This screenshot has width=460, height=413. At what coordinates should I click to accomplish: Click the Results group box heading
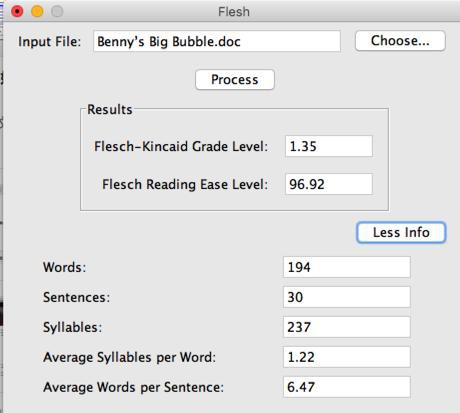tap(110, 109)
